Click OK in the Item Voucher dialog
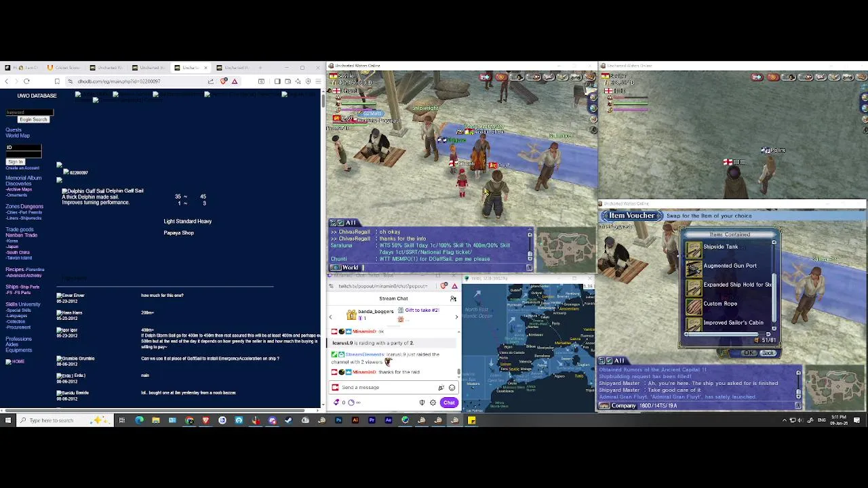Screen dimensions: 868x488 click(748, 353)
